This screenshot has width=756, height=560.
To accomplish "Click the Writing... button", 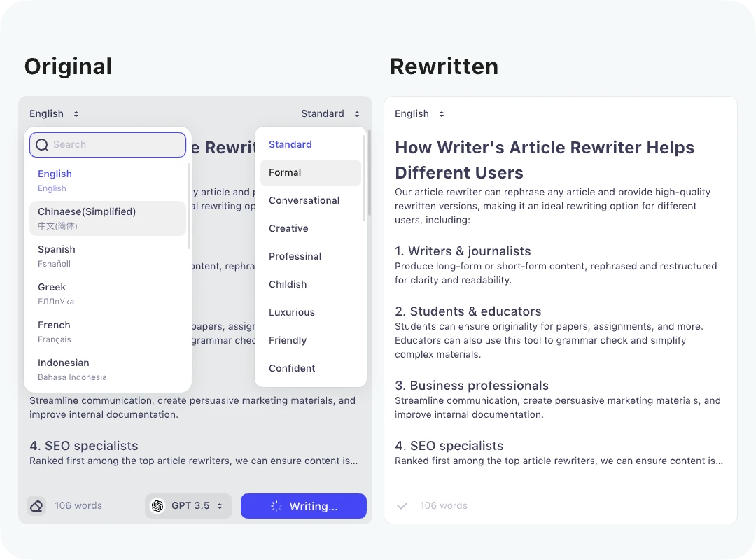I will pyautogui.click(x=304, y=505).
